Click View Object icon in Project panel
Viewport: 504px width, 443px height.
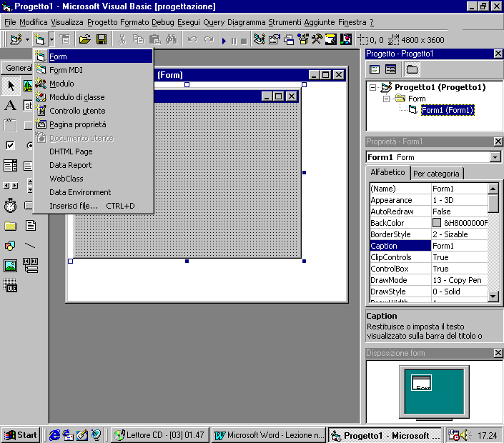(x=391, y=69)
